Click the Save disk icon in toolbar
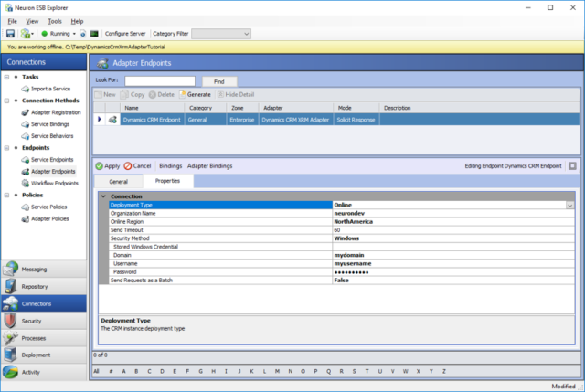This screenshot has height=392, width=585. tap(10, 34)
